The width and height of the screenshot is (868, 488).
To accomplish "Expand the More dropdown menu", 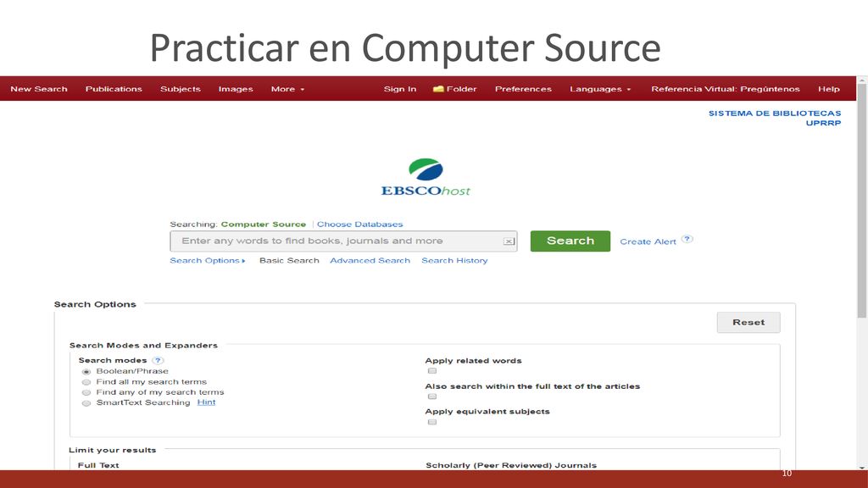I will point(287,88).
